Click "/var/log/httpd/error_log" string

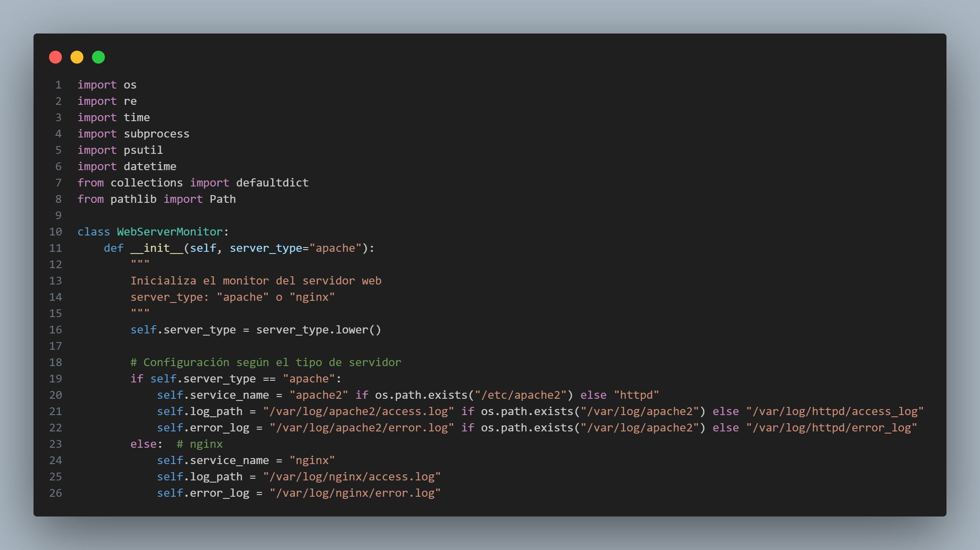point(831,428)
